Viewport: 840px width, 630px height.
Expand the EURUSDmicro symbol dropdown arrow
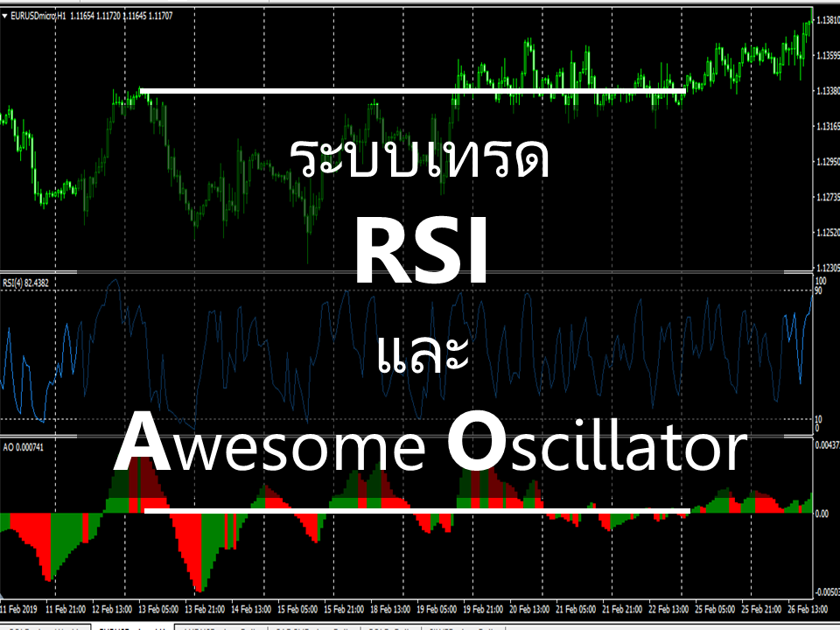tap(7, 14)
